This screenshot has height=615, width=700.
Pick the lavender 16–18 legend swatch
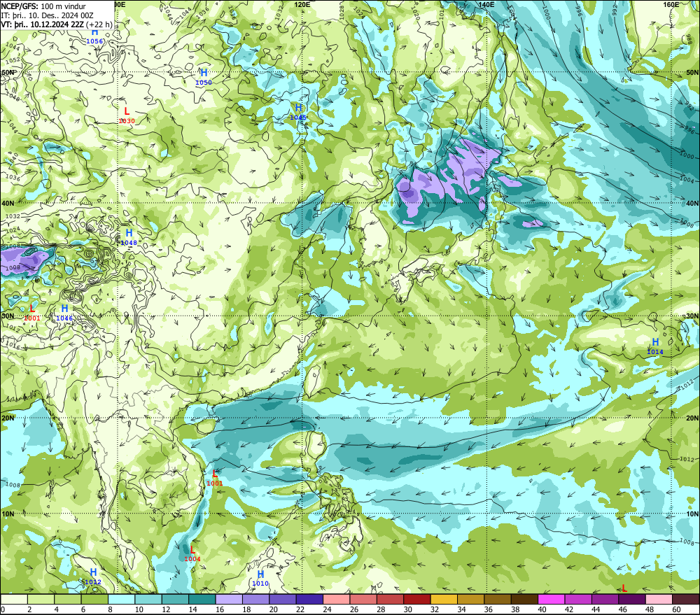click(229, 599)
